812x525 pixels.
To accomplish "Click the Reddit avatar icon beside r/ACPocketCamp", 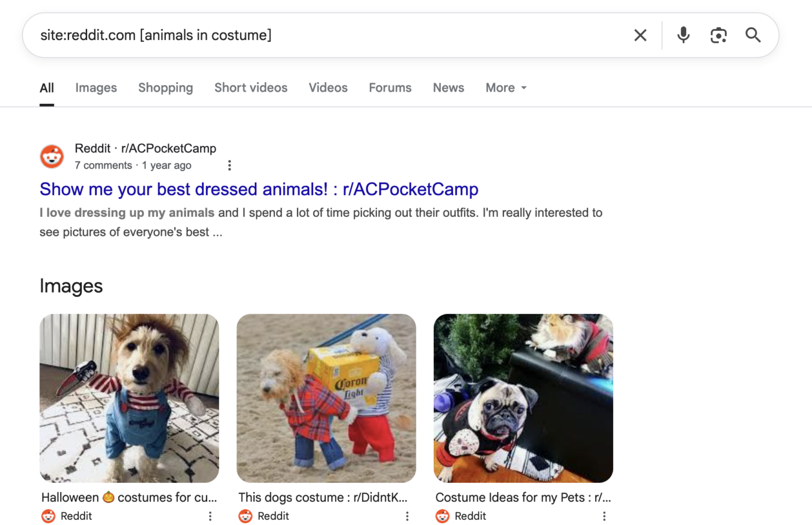I will [52, 156].
